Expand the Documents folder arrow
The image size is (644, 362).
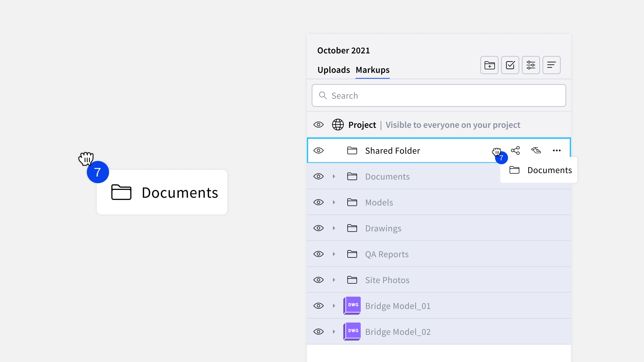tap(334, 176)
